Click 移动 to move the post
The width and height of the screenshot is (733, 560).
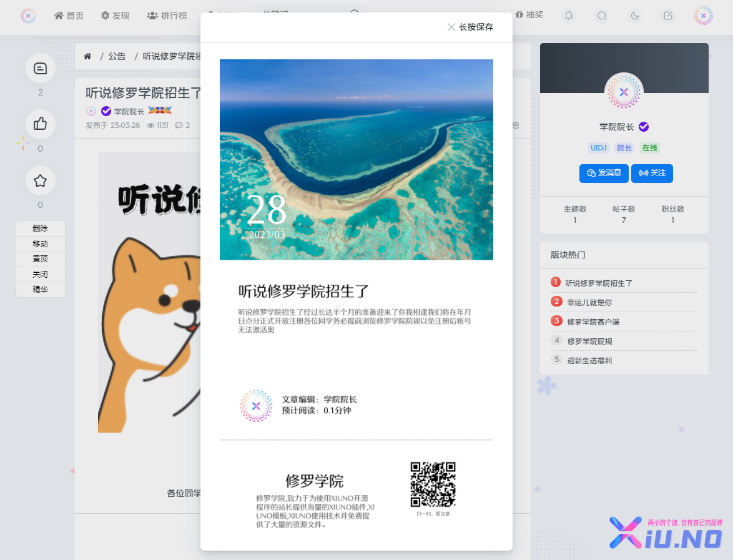pyautogui.click(x=40, y=243)
